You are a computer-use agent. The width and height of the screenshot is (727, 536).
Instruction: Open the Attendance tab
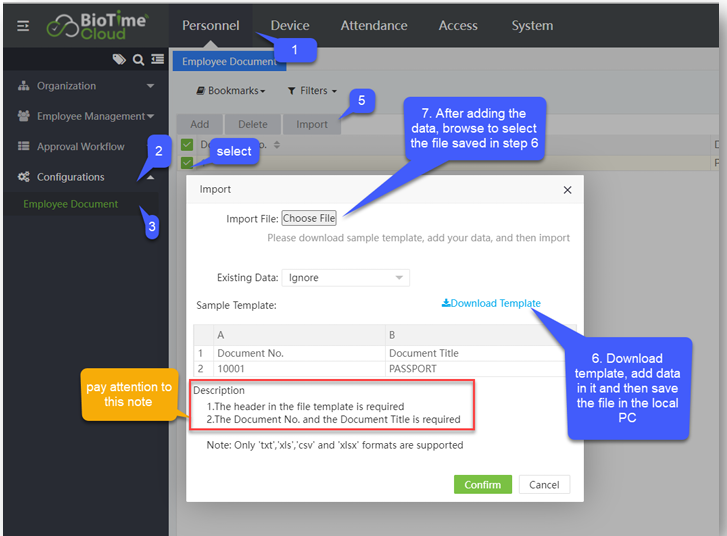tap(374, 25)
